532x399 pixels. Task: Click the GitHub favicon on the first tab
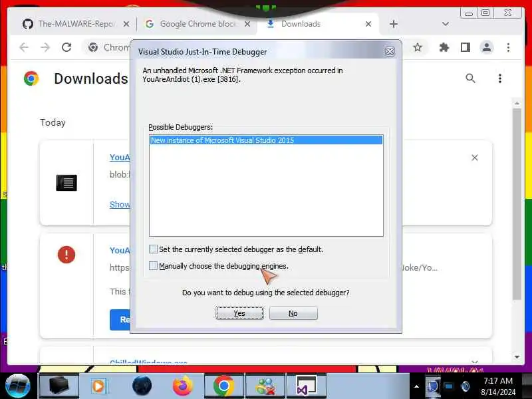click(x=28, y=24)
